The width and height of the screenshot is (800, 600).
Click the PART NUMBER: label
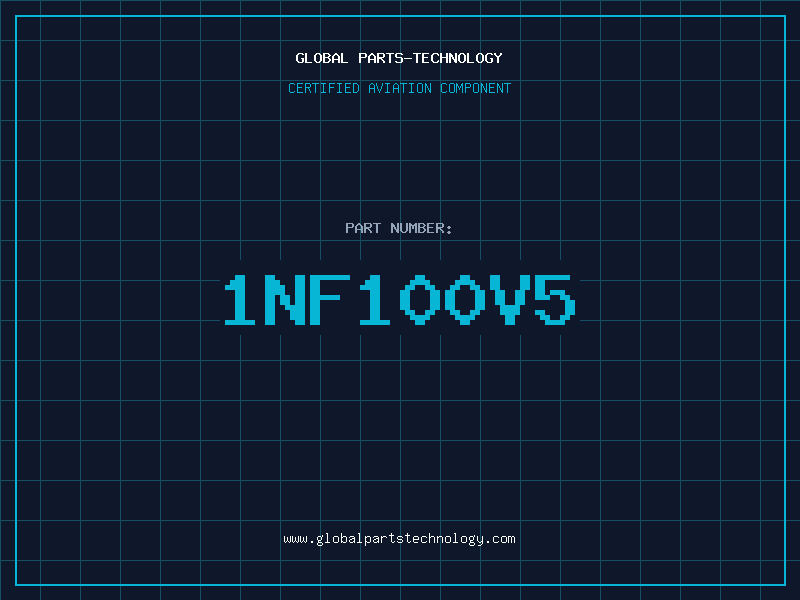pyautogui.click(x=399, y=228)
